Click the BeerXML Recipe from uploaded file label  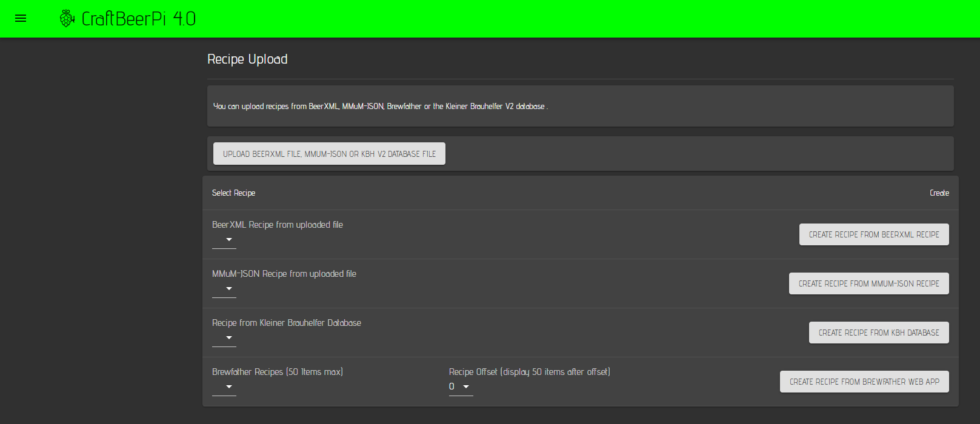coord(277,225)
